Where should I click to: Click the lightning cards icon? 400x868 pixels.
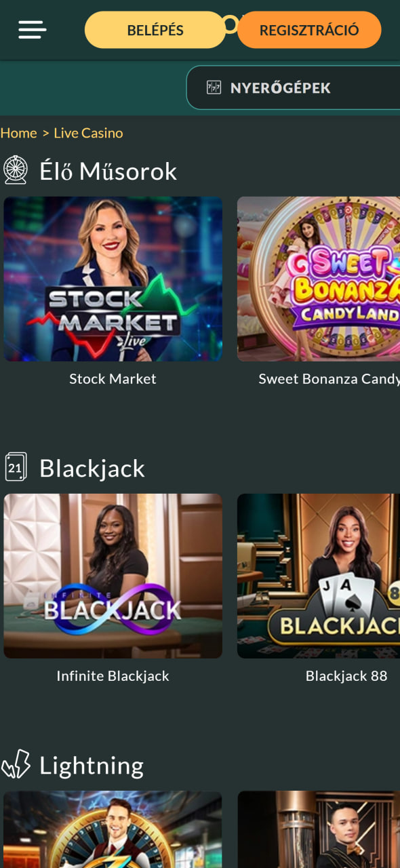pyautogui.click(x=16, y=764)
